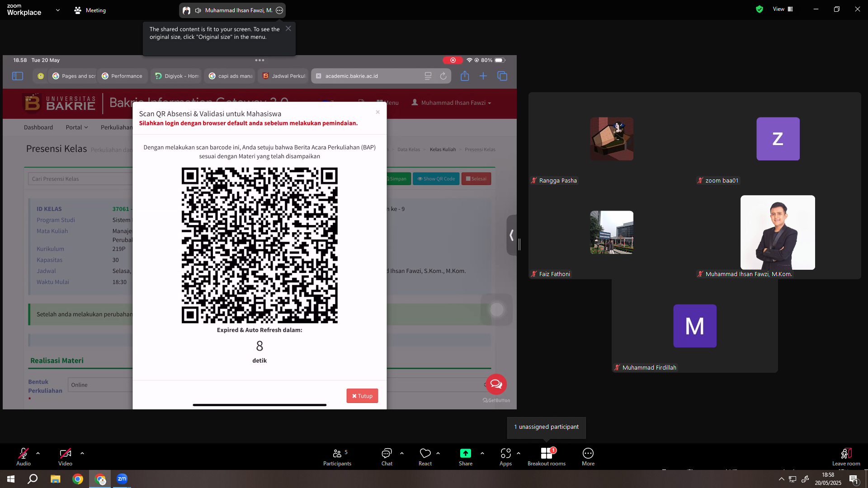Expand the Portal menu

(77, 127)
